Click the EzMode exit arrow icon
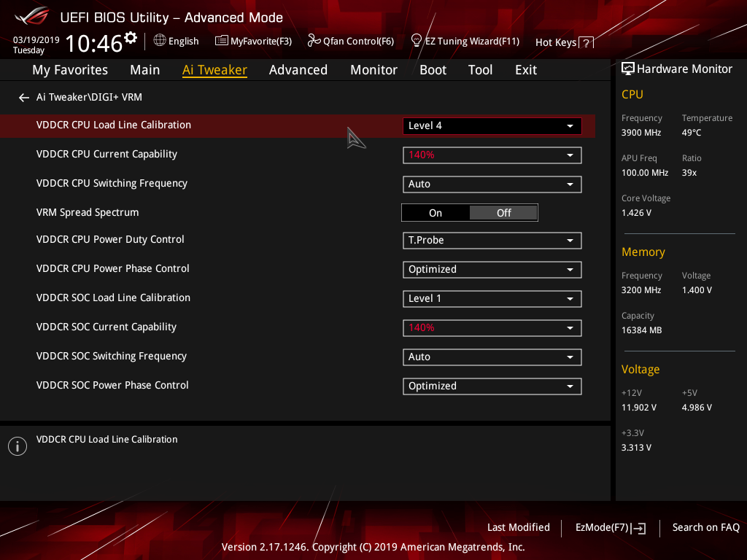Viewport: 747px width, 560px height. tap(638, 528)
